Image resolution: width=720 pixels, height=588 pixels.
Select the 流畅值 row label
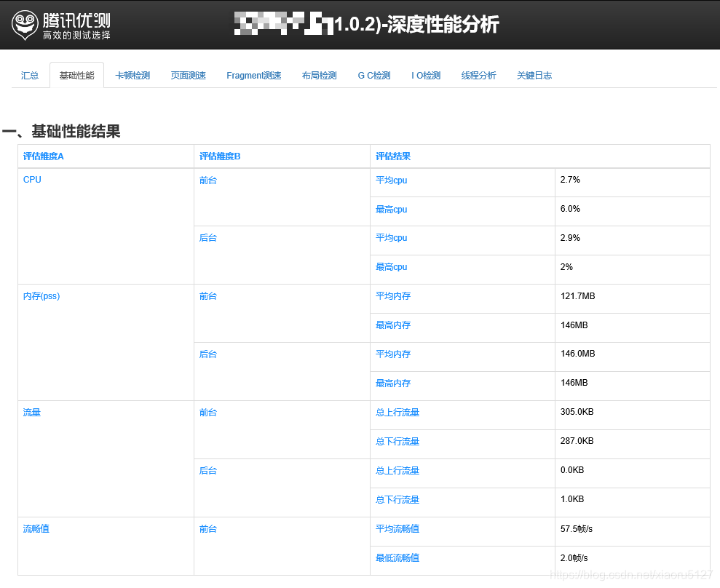coord(36,529)
